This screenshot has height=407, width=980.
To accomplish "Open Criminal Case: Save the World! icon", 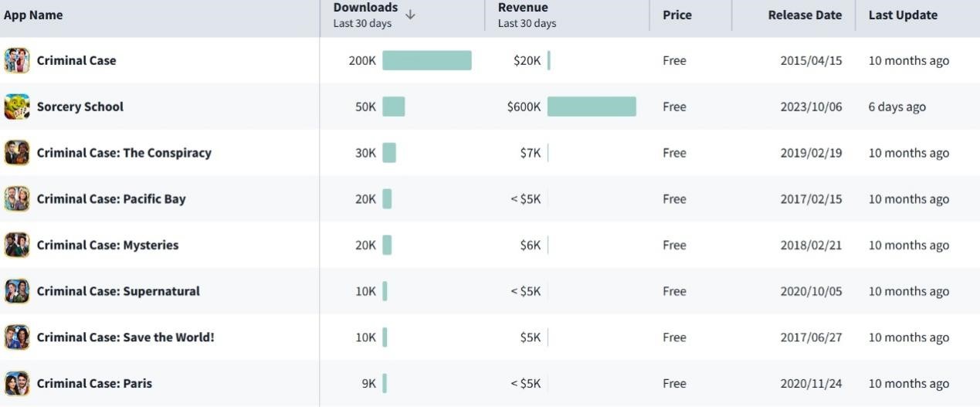I will [17, 337].
